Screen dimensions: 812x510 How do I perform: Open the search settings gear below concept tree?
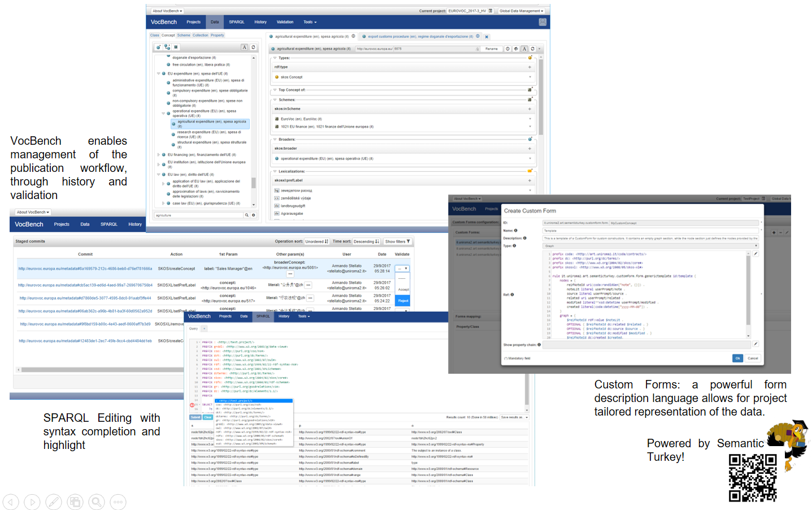(x=254, y=215)
